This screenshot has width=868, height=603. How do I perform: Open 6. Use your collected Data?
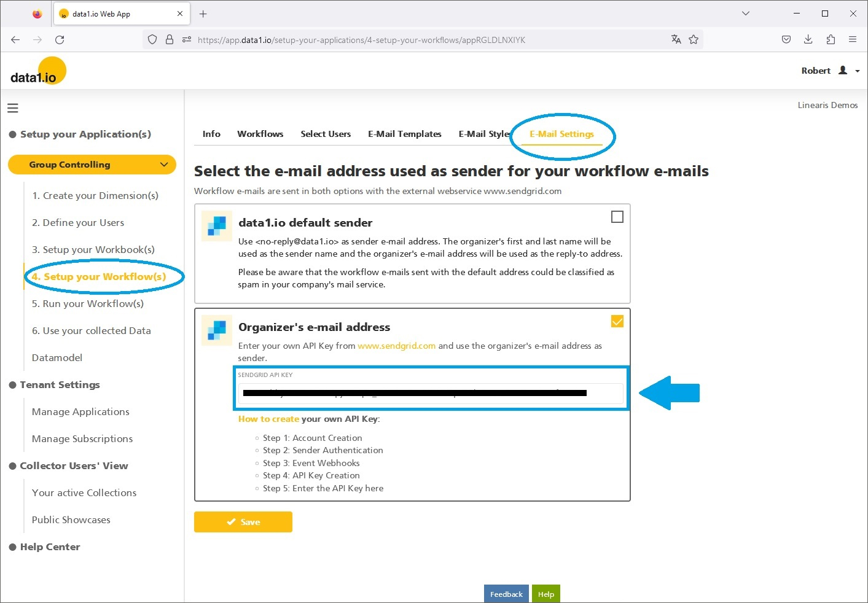92,330
